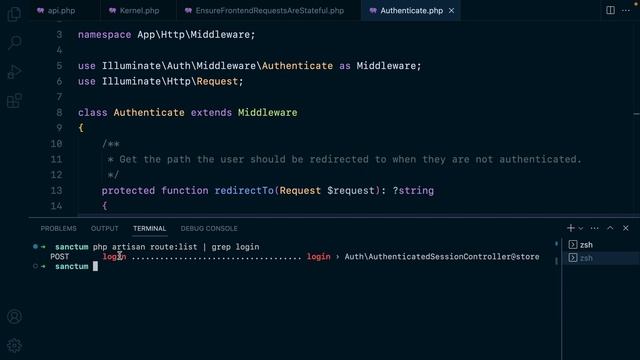640x360 pixels.
Task: Click 'Auth\AuthenticatedSessionController@store' in terminal
Action: pyautogui.click(x=442, y=257)
